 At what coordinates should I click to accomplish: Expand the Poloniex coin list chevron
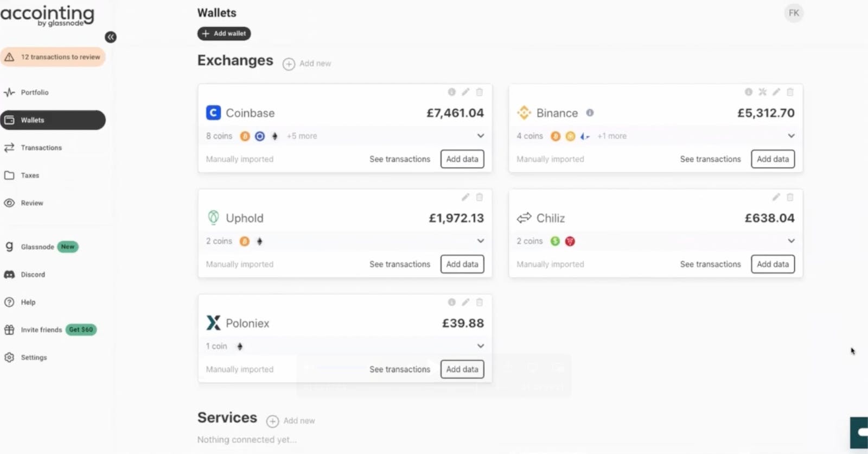click(x=481, y=346)
